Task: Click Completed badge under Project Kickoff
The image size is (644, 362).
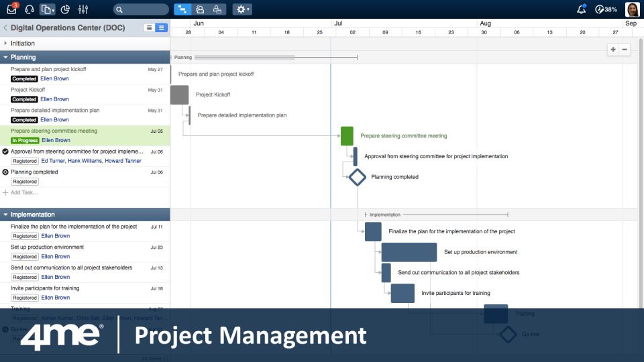Action: click(24, 99)
